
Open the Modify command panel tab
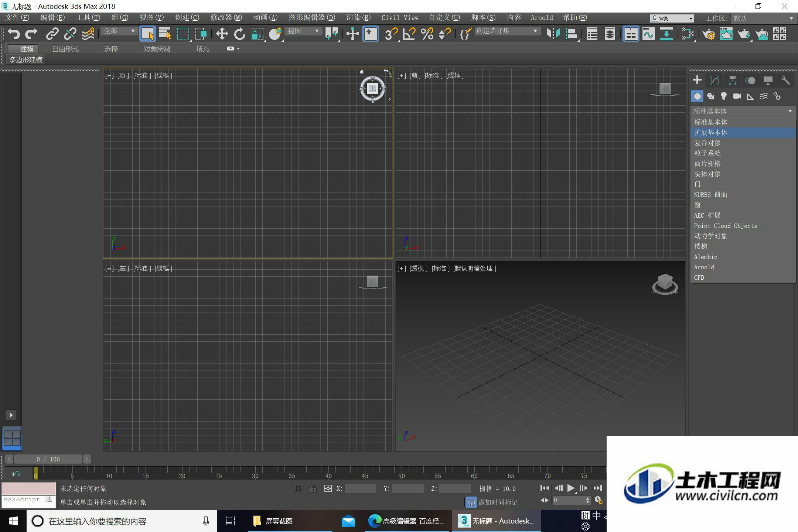(x=715, y=80)
